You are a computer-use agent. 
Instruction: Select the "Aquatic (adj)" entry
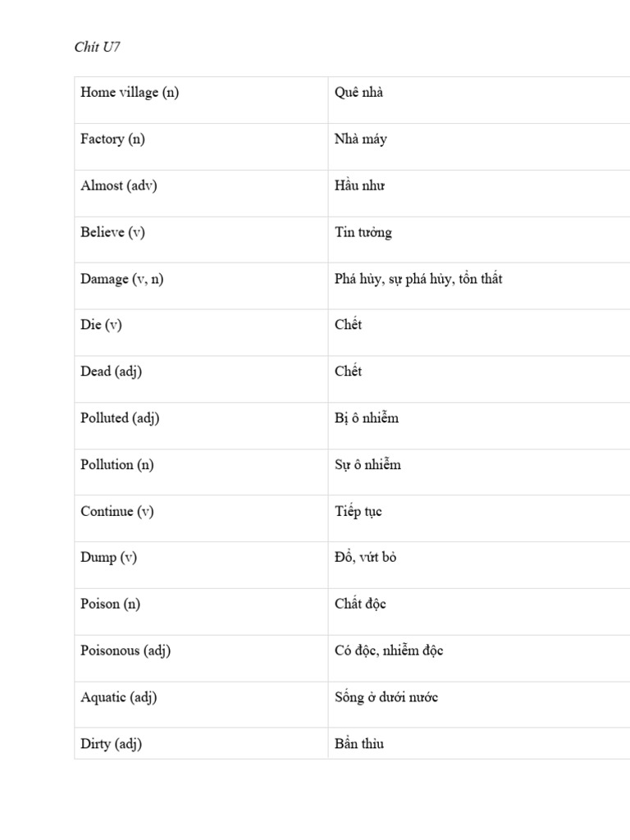tap(119, 698)
